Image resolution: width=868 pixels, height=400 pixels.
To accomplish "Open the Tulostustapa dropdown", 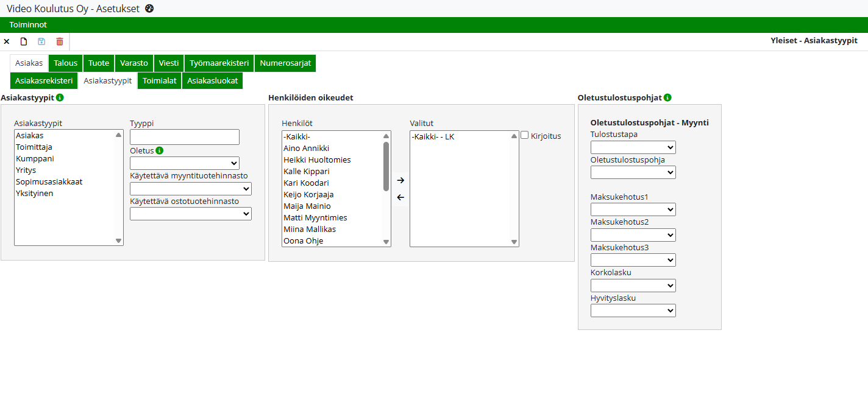I will click(x=633, y=147).
